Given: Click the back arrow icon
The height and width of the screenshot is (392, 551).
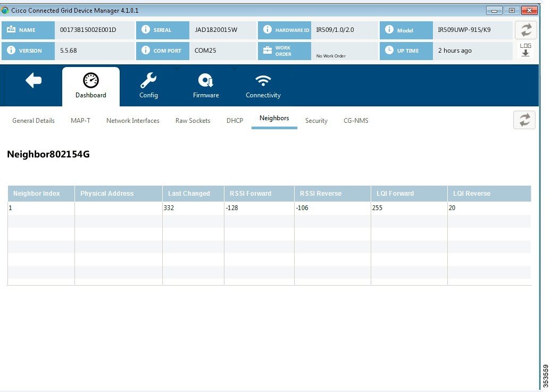Looking at the screenshot, I should pos(34,81).
